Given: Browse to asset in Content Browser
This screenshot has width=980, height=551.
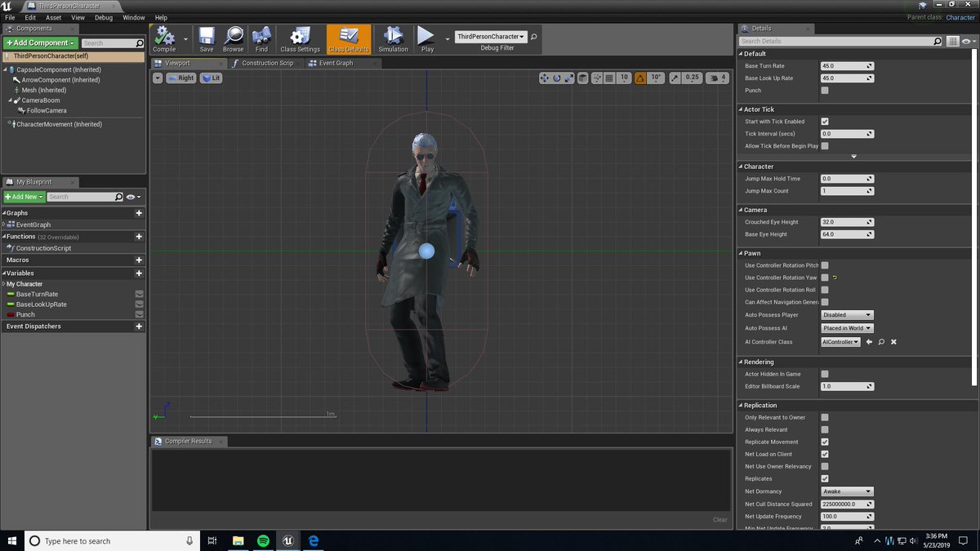Looking at the screenshot, I should click(x=234, y=38).
